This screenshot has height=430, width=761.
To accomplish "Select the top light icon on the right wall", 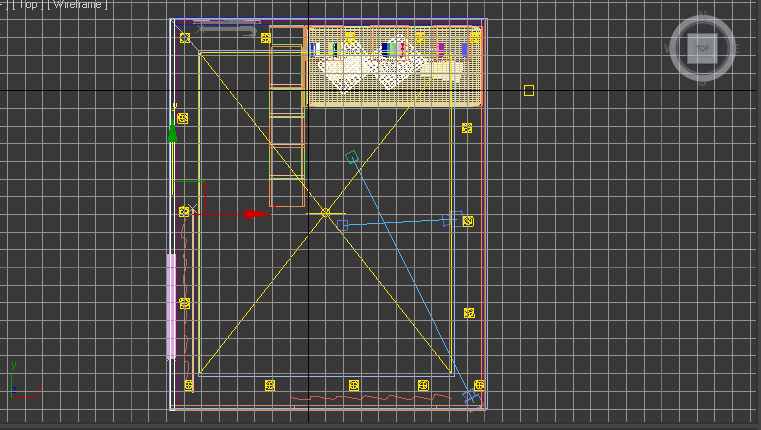I will tap(467, 128).
